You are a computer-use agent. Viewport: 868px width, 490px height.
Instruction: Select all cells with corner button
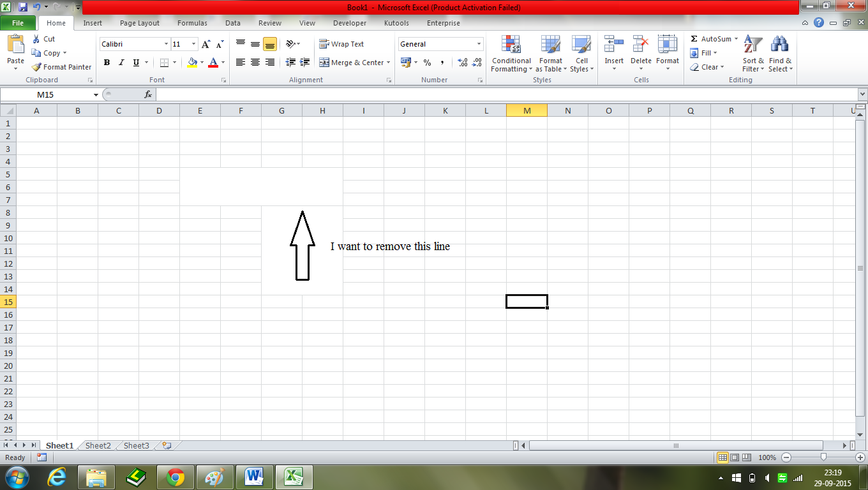[8, 110]
